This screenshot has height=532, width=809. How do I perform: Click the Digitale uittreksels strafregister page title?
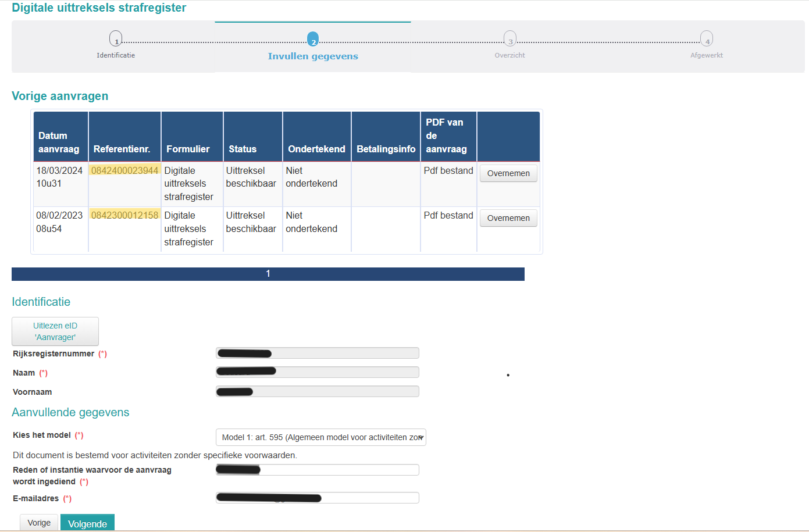point(99,8)
